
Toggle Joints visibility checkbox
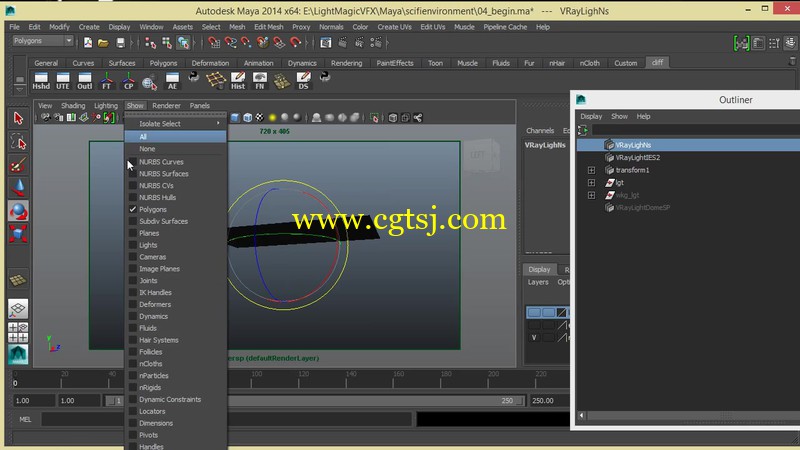point(133,281)
